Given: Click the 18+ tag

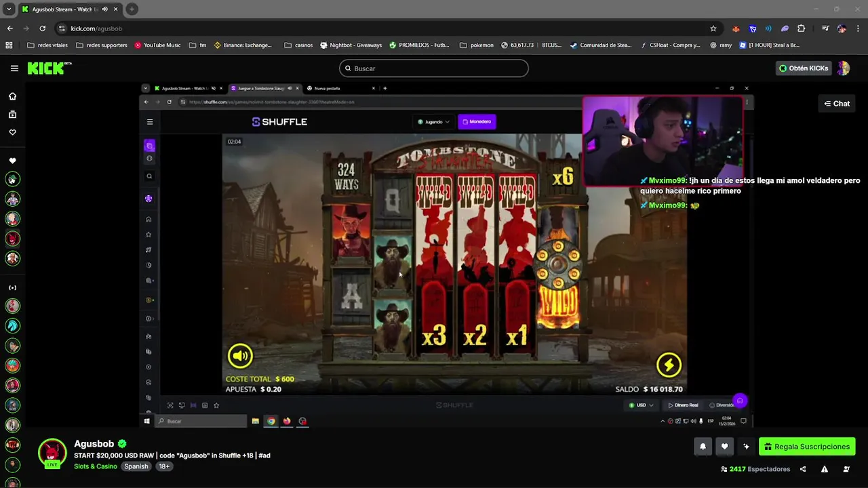Looking at the screenshot, I should coord(164,466).
